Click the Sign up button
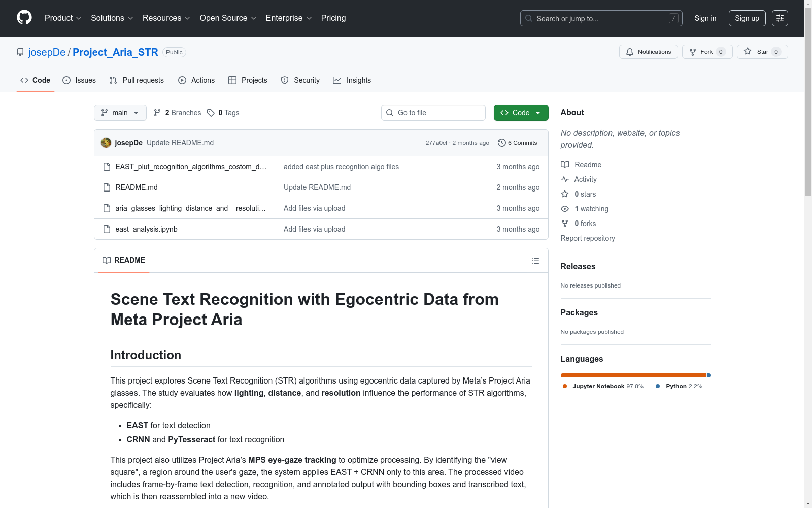This screenshot has width=812, height=508. (747, 18)
